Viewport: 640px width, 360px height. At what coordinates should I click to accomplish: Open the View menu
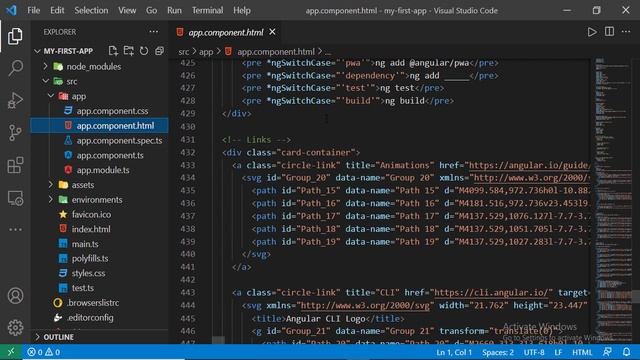pos(127,10)
